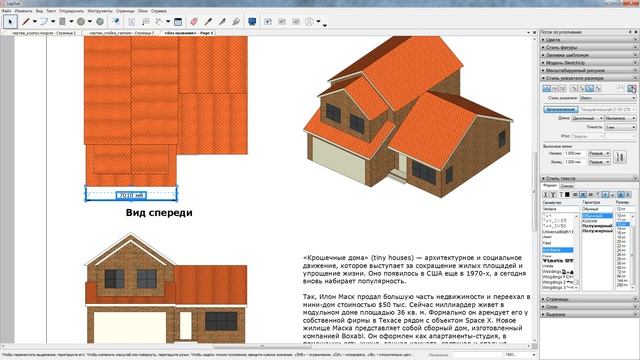640x360 pixels.
Task: Expand the Слои panel
Action: [x=589, y=307]
